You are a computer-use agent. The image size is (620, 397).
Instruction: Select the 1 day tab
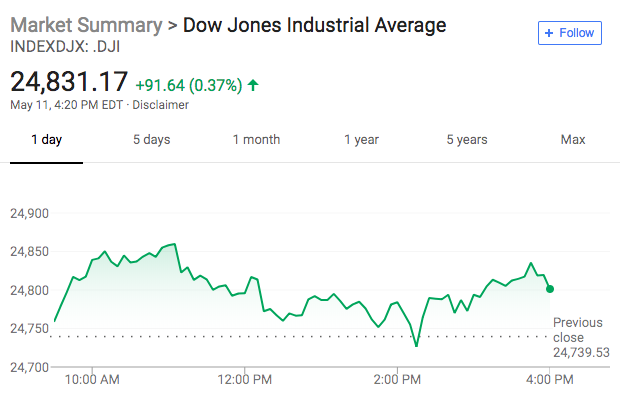pyautogui.click(x=46, y=140)
